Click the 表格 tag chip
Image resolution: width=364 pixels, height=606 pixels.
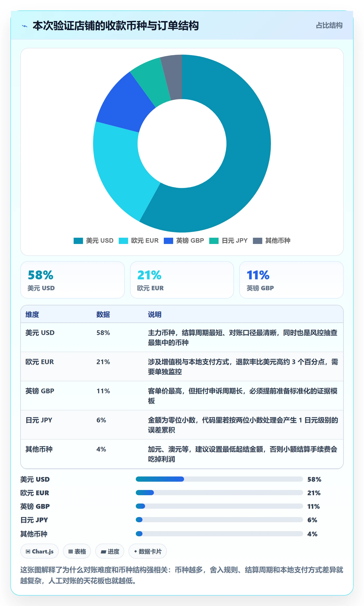coord(77,551)
